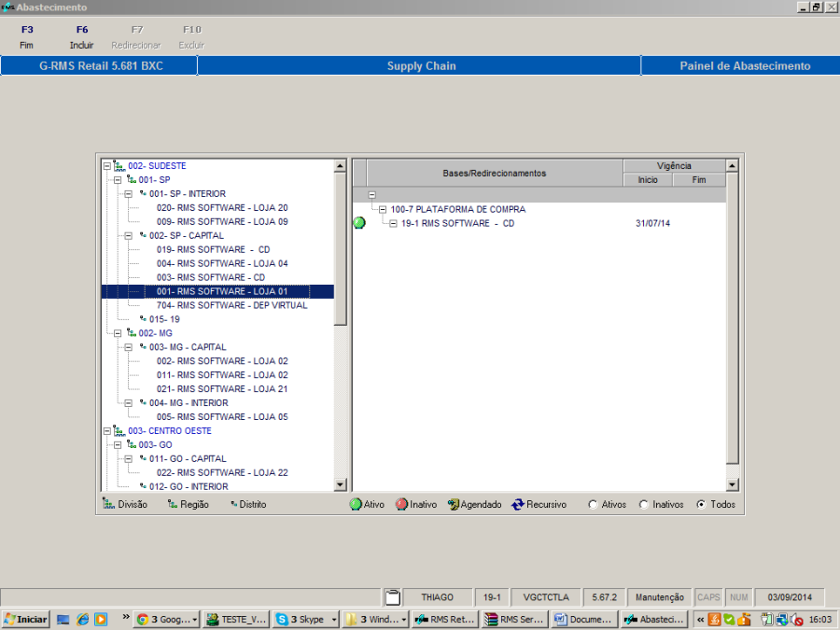The height and width of the screenshot is (630, 840).
Task: Select 004- RMS SOFTWARE - LOJA 04
Action: (x=222, y=263)
